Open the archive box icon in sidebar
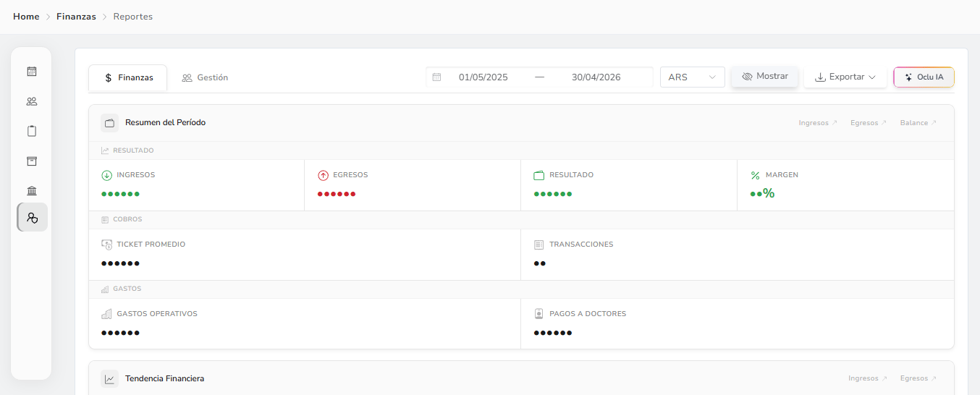Screen dimensions: 980x395 click(32, 161)
